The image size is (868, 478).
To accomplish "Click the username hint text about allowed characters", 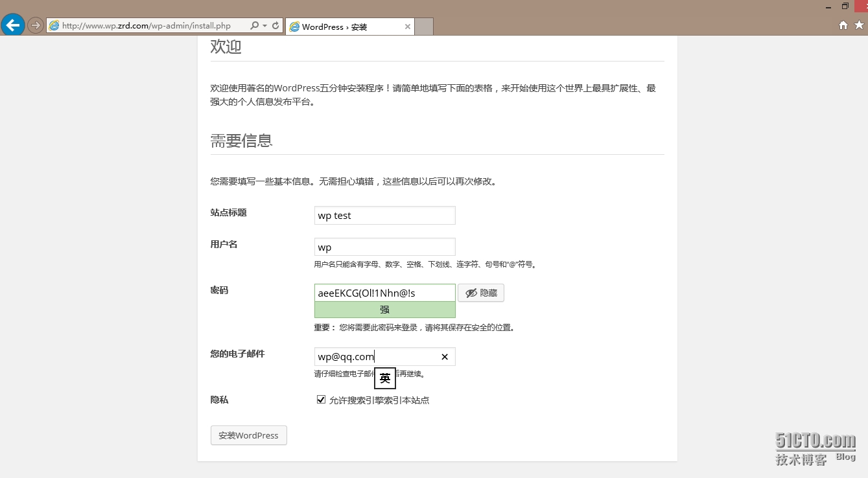I will (x=427, y=264).
